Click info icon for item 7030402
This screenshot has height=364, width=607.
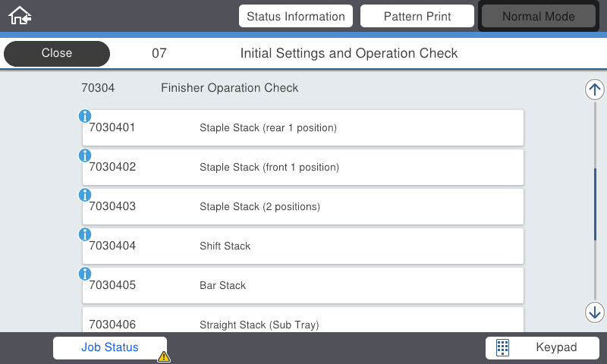pyautogui.click(x=85, y=155)
